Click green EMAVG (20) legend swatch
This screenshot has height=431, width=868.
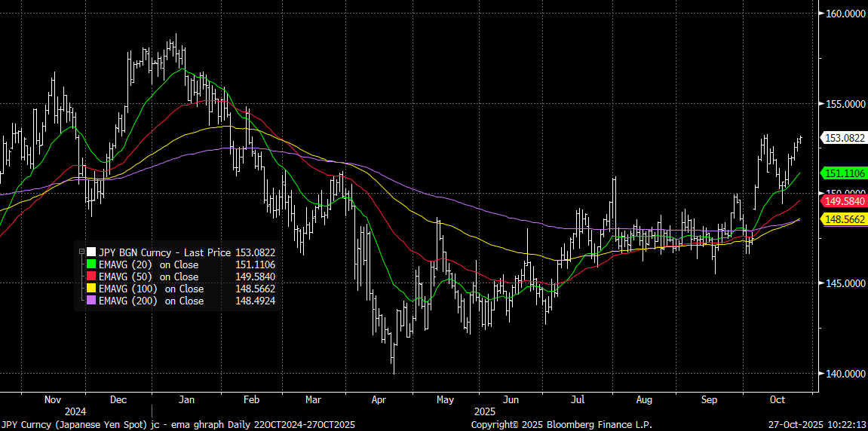pyautogui.click(x=91, y=264)
